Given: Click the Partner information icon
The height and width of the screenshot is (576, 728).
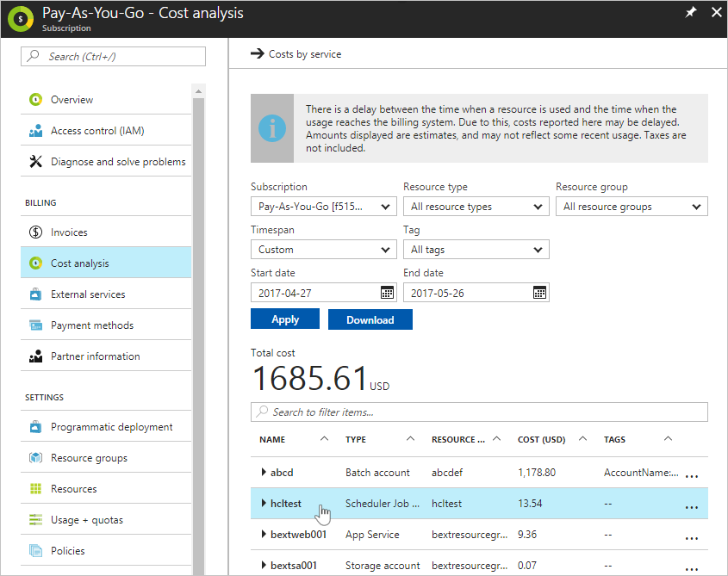Looking at the screenshot, I should tap(35, 356).
